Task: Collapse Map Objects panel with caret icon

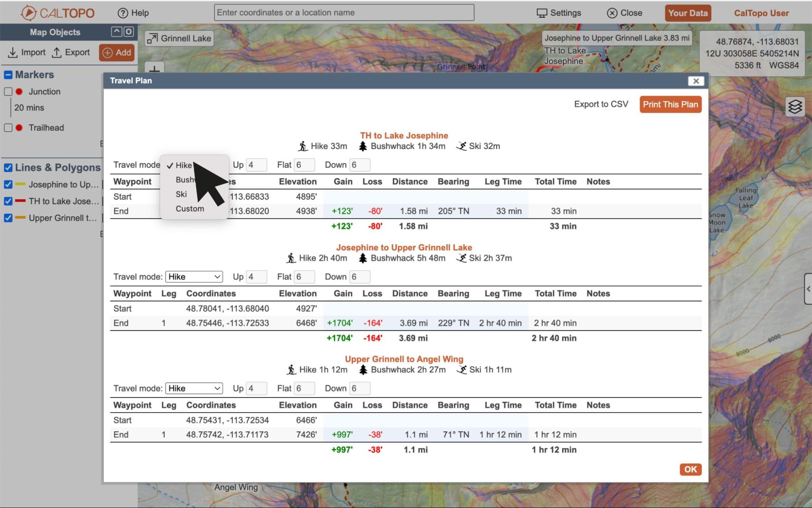Action: [x=117, y=32]
